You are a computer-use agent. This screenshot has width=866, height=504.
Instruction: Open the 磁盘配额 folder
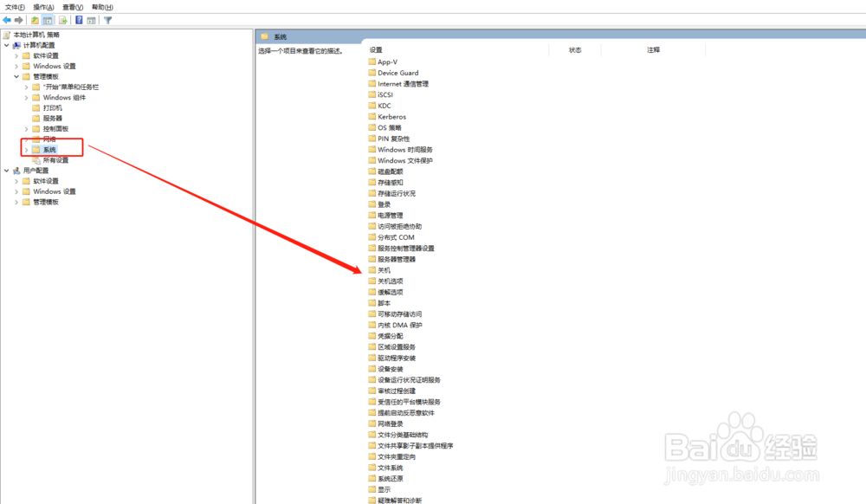pyautogui.click(x=390, y=171)
